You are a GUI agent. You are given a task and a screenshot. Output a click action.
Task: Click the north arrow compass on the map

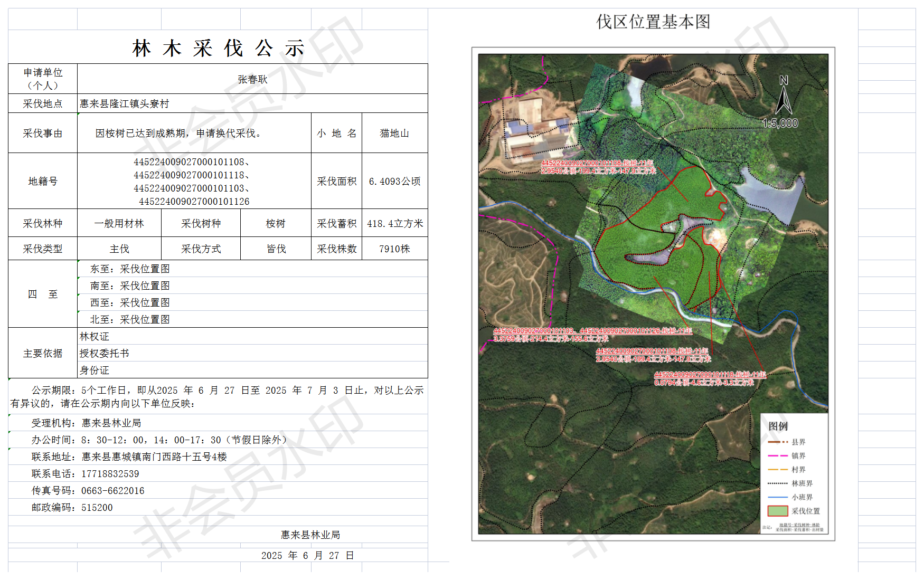point(784,95)
